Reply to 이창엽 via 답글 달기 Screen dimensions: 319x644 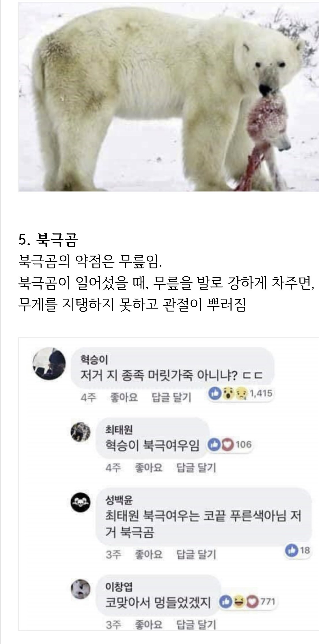click(x=196, y=625)
